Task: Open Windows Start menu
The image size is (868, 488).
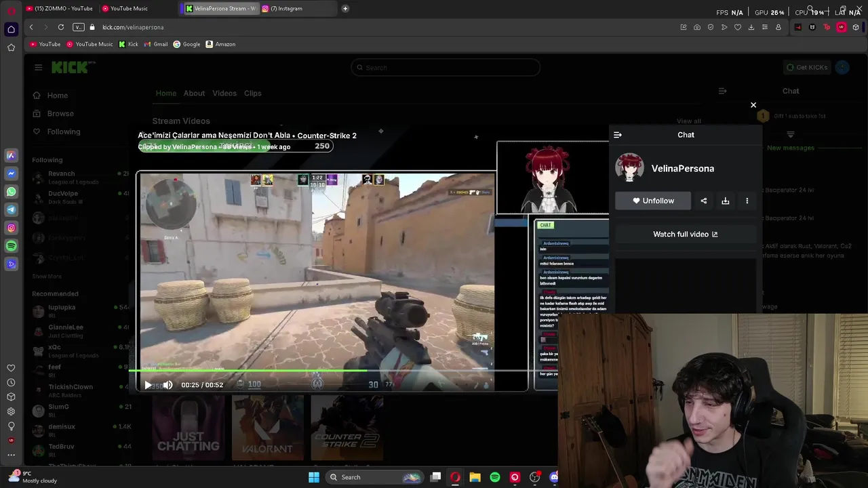Action: [x=313, y=477]
